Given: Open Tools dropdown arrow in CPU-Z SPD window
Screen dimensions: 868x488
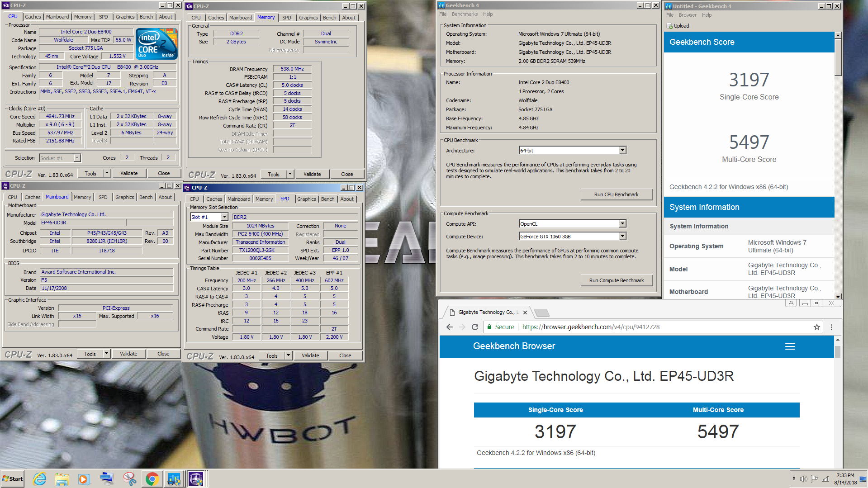Looking at the screenshot, I should 289,355.
